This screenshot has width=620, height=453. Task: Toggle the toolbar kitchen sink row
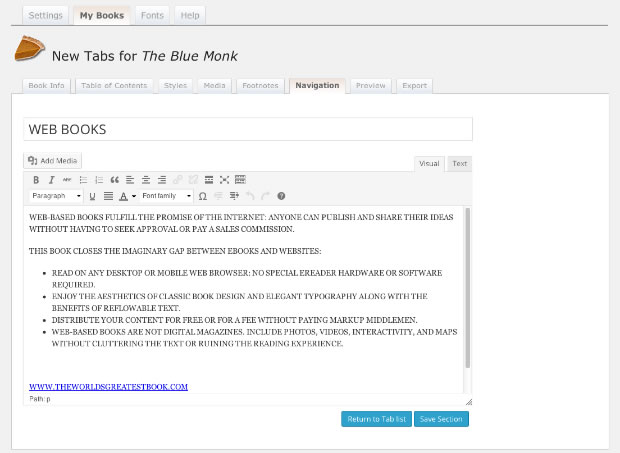coord(240,180)
